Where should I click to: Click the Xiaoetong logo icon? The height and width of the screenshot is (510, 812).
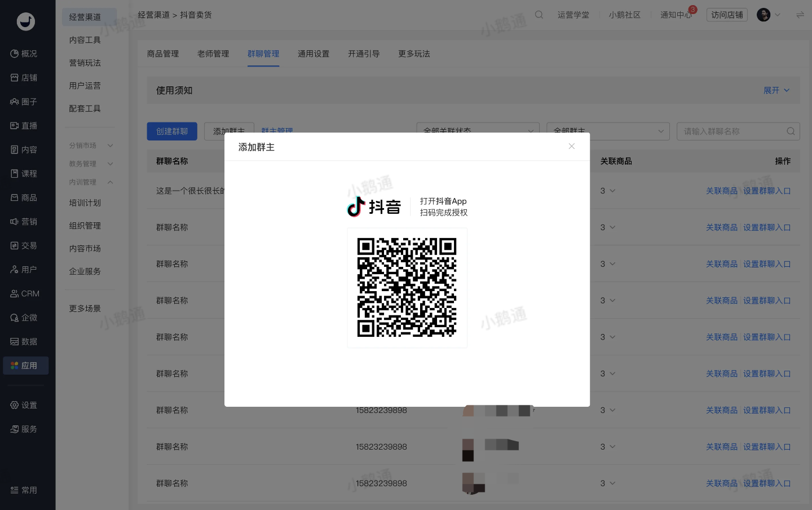[26, 21]
